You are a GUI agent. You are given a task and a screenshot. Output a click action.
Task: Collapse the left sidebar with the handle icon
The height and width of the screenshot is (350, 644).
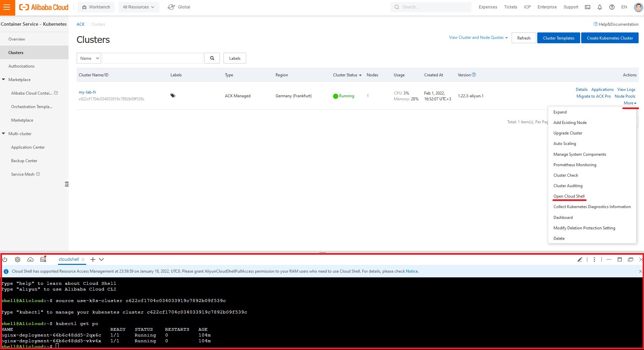pos(67,184)
